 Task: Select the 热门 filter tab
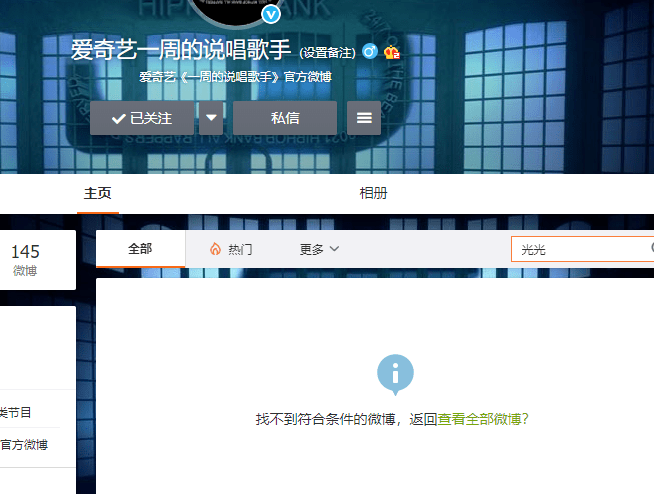[x=231, y=249]
